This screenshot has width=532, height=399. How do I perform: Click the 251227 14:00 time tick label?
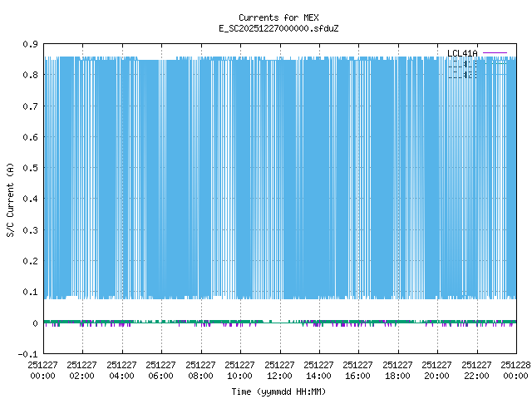319,370
